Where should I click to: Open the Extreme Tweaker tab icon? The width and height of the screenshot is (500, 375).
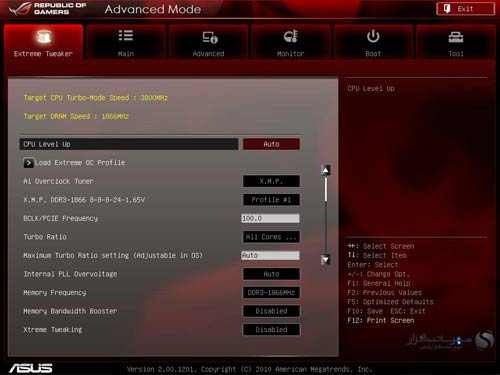pyautogui.click(x=44, y=37)
